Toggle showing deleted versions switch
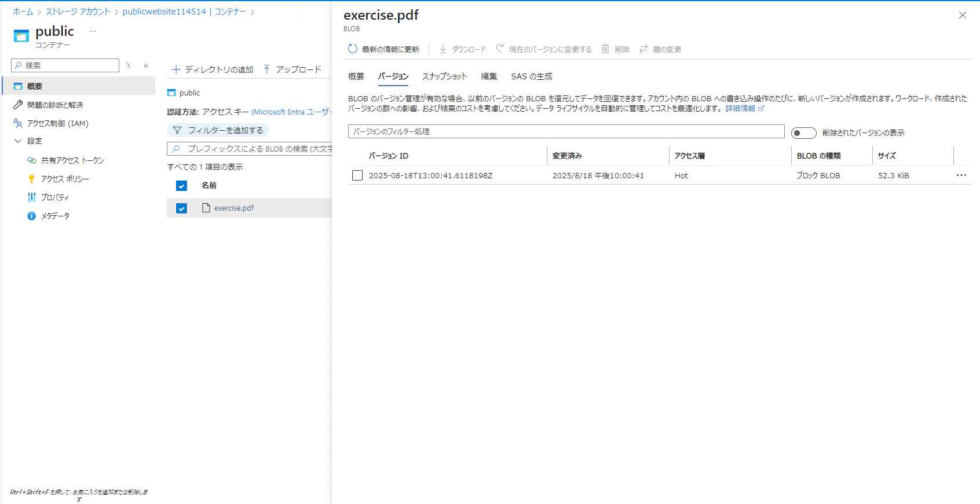 click(x=804, y=133)
